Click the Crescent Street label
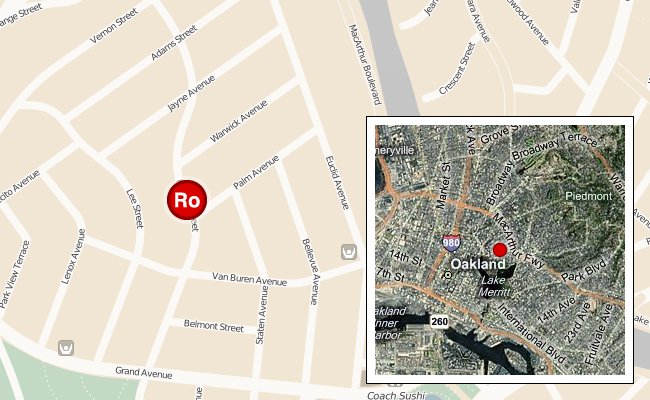This screenshot has height=400, width=650. tap(457, 68)
